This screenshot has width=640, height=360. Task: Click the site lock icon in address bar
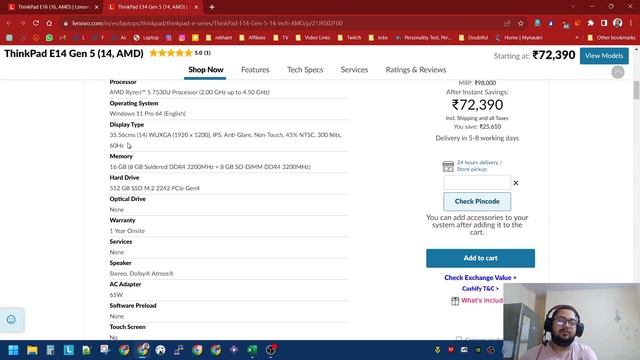pyautogui.click(x=65, y=23)
